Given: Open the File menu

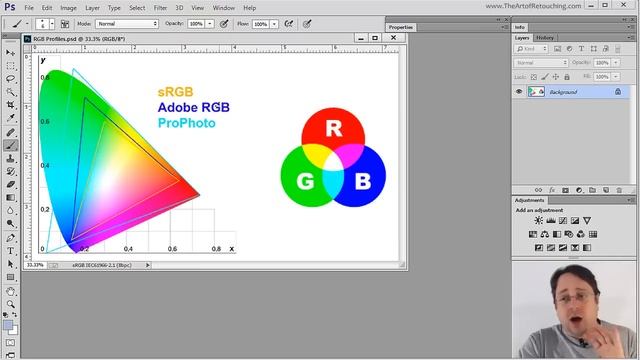Looking at the screenshot, I should (29, 8).
